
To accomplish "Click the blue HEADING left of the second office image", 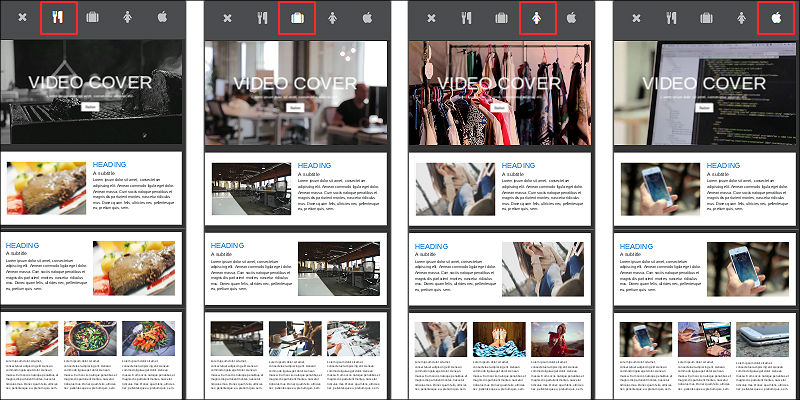I will coord(228,245).
